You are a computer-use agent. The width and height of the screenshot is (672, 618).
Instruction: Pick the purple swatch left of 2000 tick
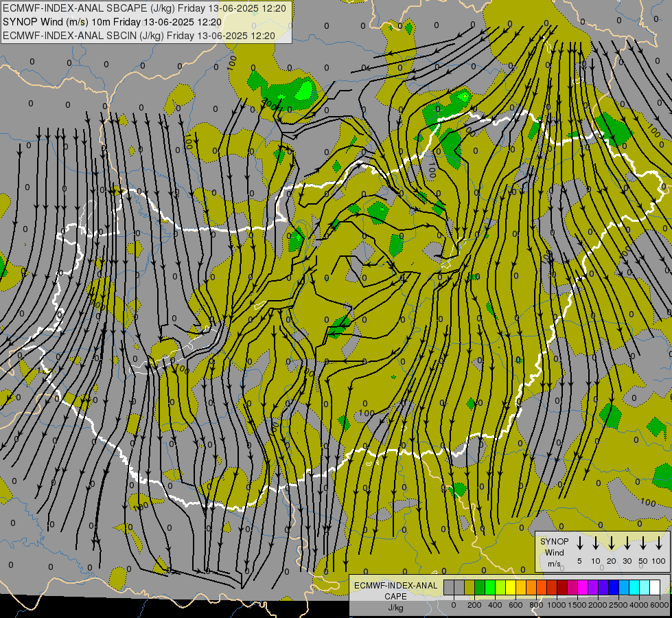[x=592, y=587]
